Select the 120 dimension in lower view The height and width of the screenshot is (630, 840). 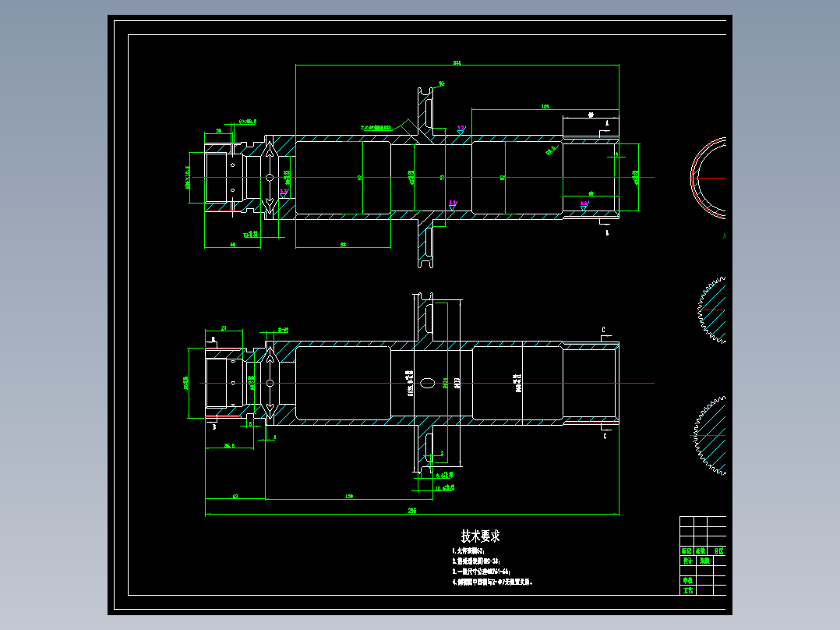click(349, 497)
